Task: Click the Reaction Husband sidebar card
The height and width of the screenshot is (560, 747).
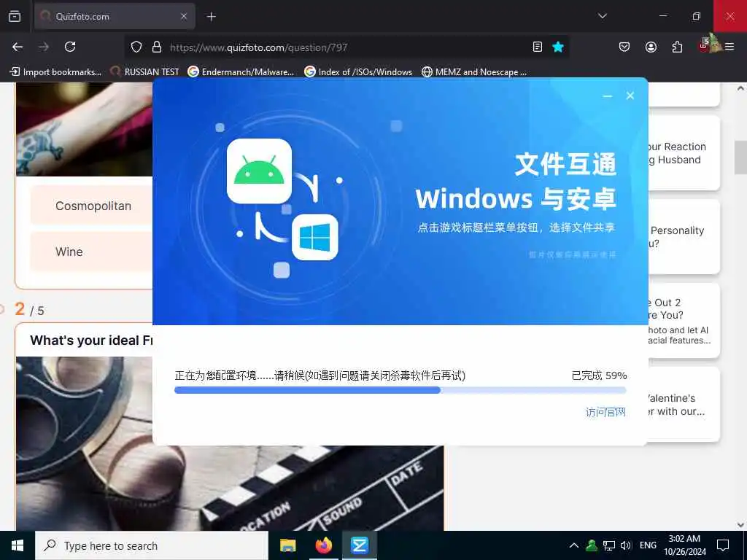Action: tap(684, 153)
